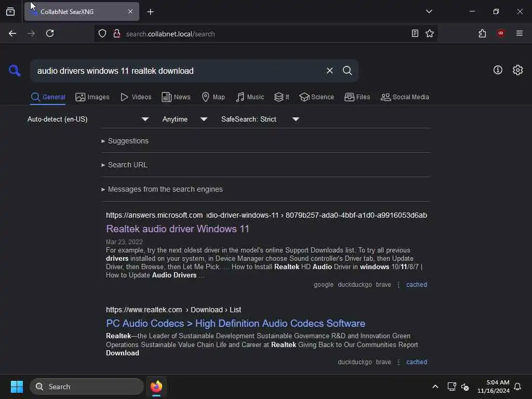Open the Auto-detect language dropdown

click(x=88, y=119)
